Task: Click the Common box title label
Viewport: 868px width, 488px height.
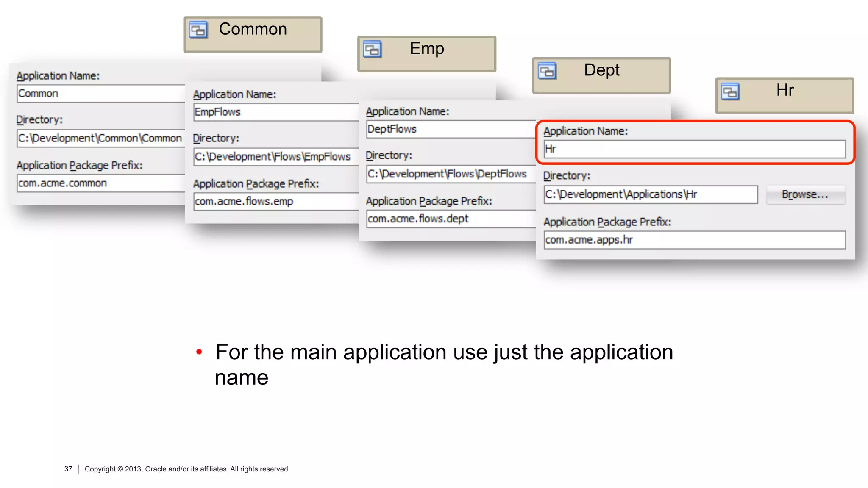Action: click(253, 29)
